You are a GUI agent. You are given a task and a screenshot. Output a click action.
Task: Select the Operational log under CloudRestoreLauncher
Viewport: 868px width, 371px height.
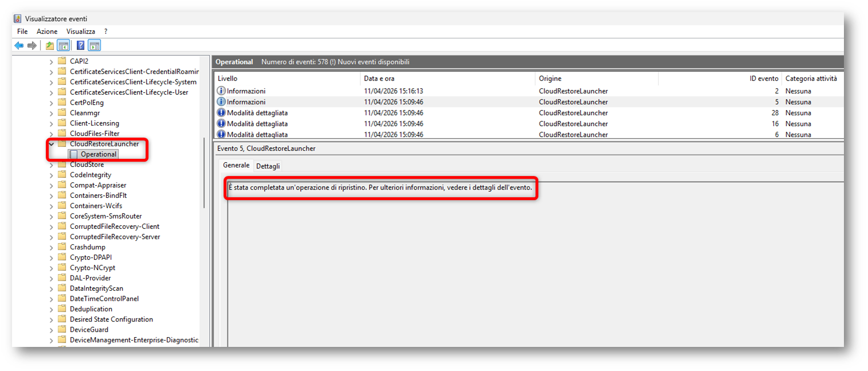coord(98,154)
